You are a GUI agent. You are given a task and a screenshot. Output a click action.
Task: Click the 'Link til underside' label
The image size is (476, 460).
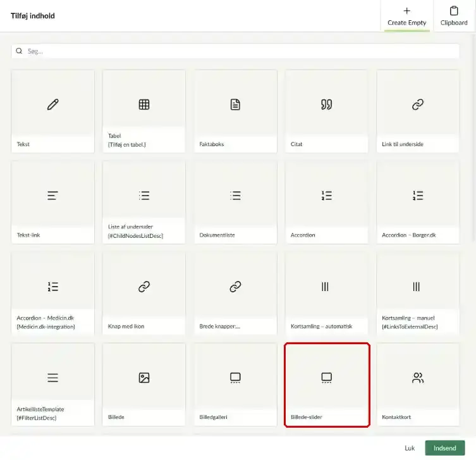pyautogui.click(x=403, y=144)
